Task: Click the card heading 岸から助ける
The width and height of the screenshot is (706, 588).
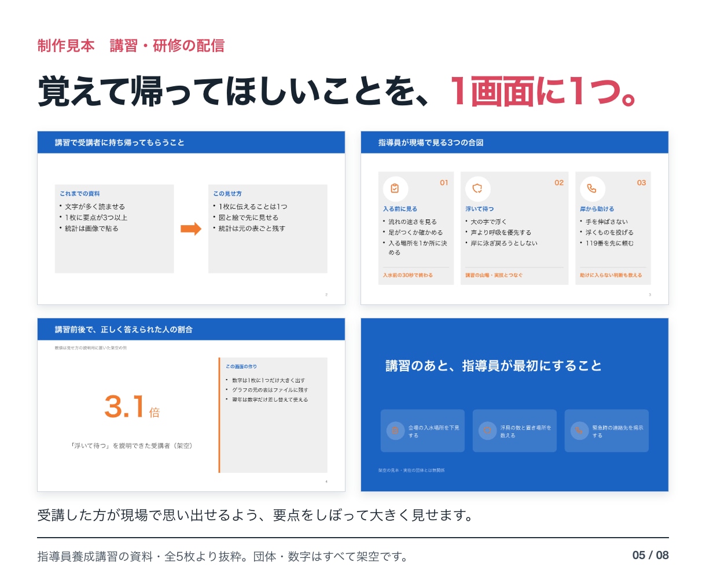Action: pos(597,209)
